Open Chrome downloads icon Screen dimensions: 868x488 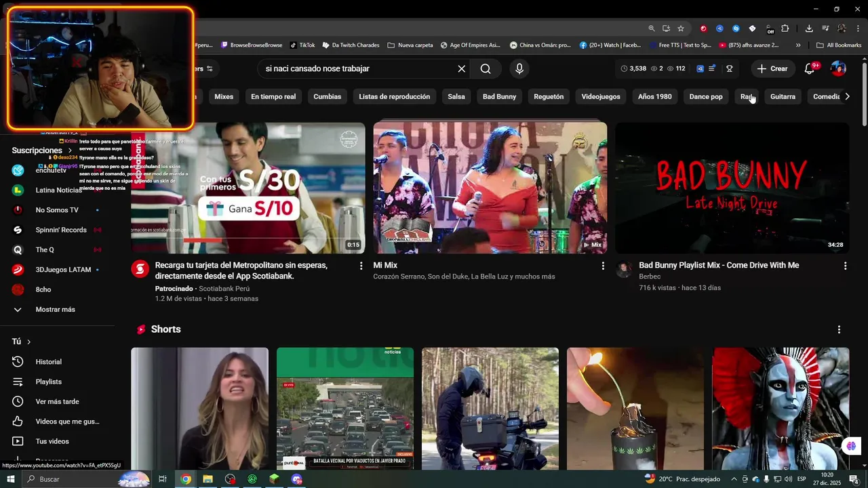click(809, 28)
